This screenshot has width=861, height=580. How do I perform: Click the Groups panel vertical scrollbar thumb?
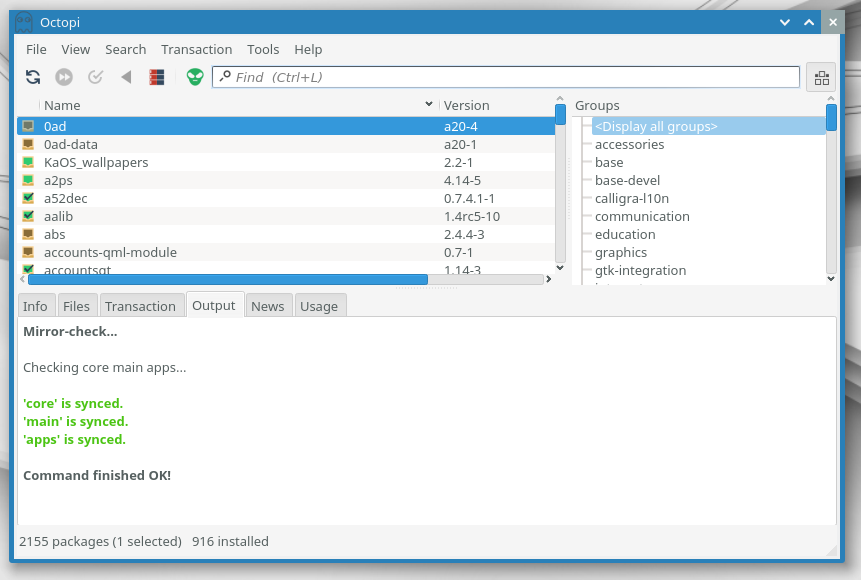pos(831,118)
